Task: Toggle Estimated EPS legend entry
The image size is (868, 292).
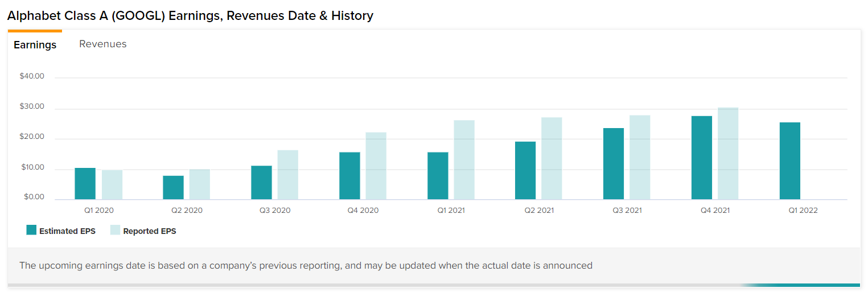Action: pos(61,231)
